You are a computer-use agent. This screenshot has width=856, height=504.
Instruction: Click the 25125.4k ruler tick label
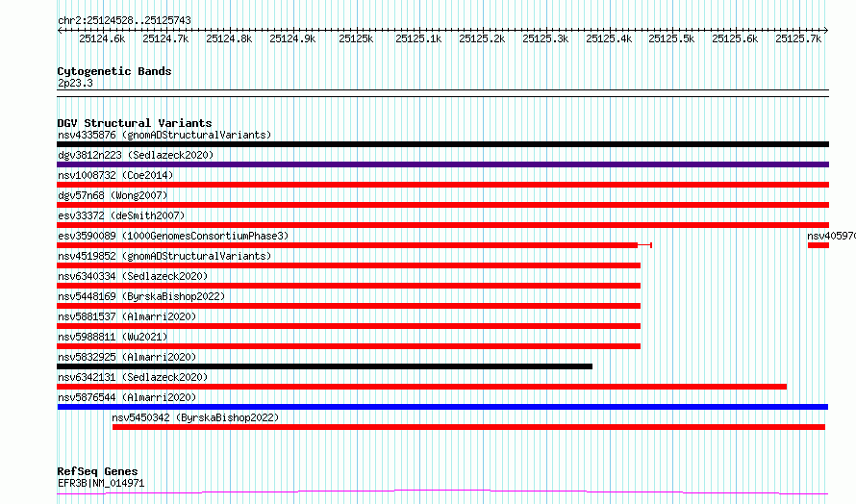coord(609,38)
